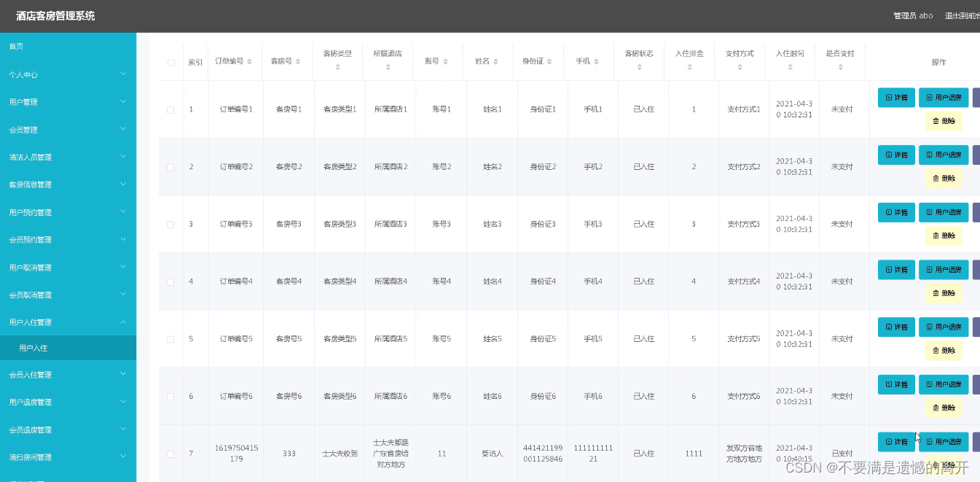Click the 客房类型 column sort arrows
The image size is (980, 482).
[x=337, y=67]
